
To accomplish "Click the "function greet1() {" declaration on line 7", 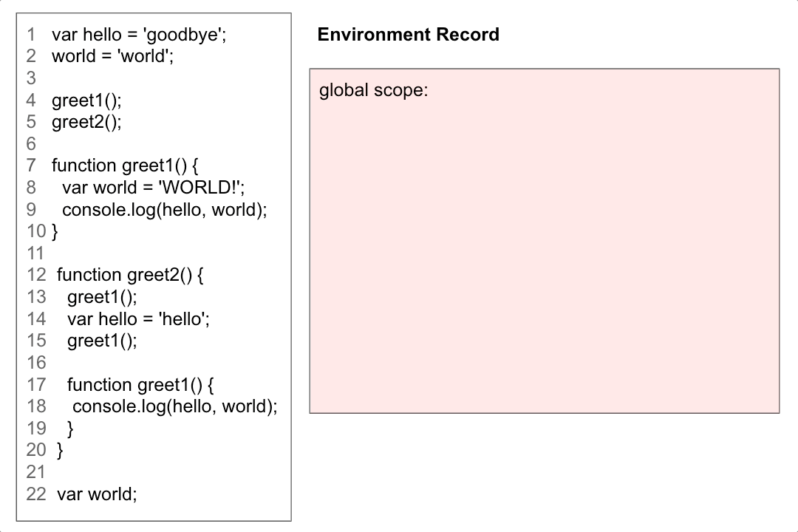I will (125, 166).
